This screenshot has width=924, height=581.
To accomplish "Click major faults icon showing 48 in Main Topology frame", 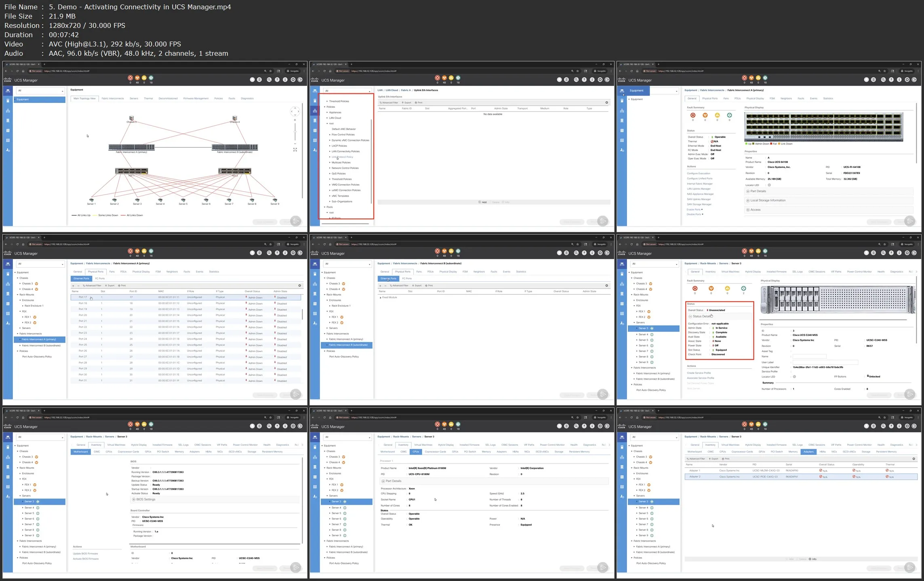I will pyautogui.click(x=137, y=78).
